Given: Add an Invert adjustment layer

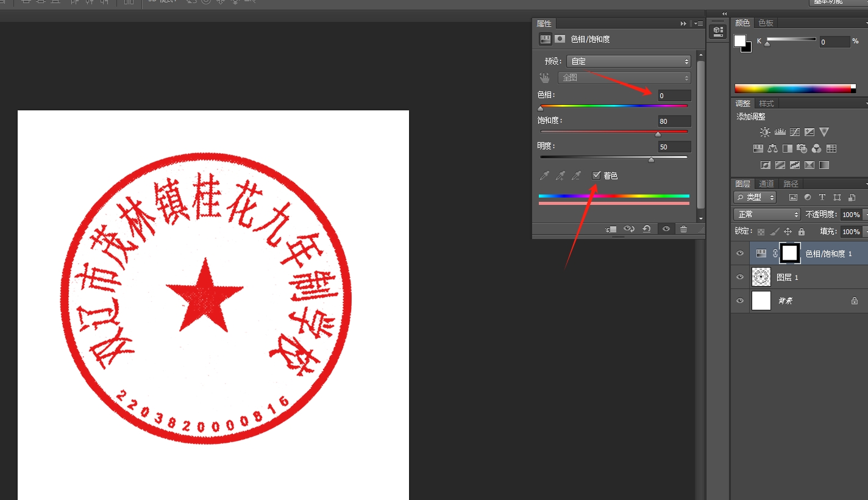Looking at the screenshot, I should point(766,165).
